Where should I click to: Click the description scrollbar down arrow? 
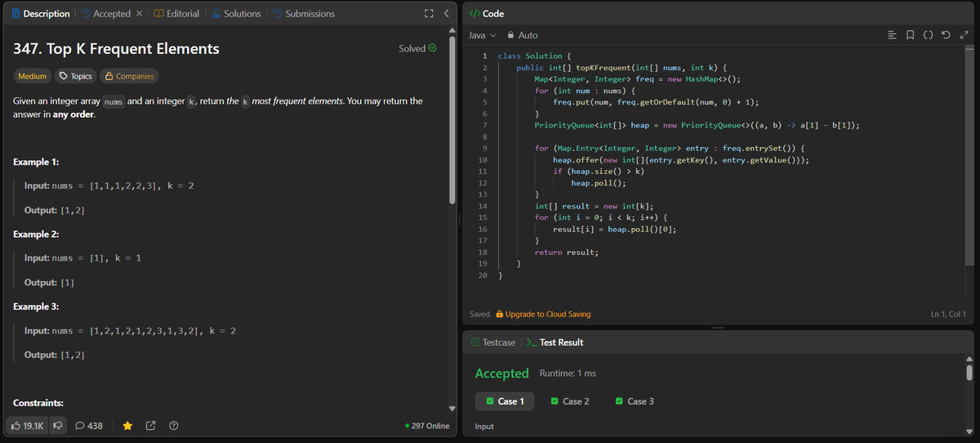point(452,408)
